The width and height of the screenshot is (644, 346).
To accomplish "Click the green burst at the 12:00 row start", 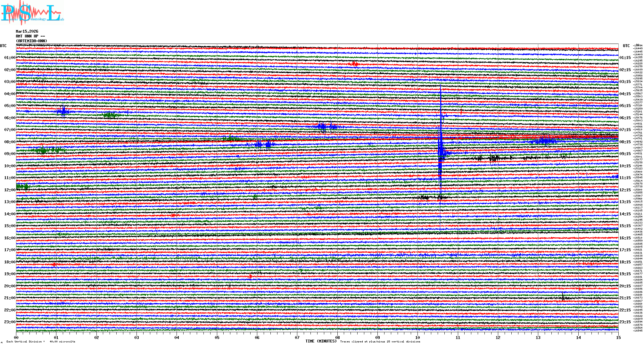I will click(22, 186).
